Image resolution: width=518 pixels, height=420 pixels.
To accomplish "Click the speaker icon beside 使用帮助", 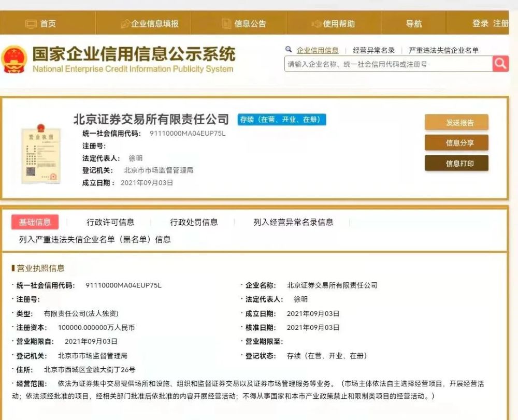I will pyautogui.click(x=316, y=24).
